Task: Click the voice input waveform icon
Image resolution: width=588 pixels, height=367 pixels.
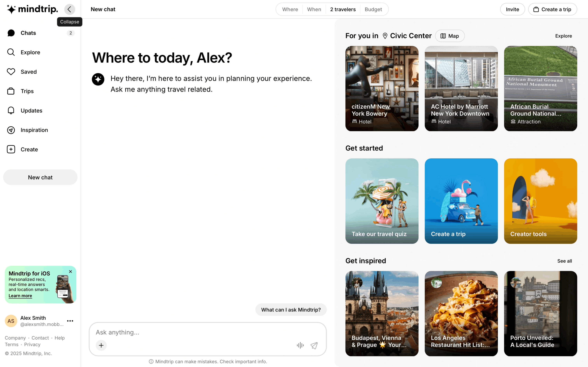Action: point(300,345)
